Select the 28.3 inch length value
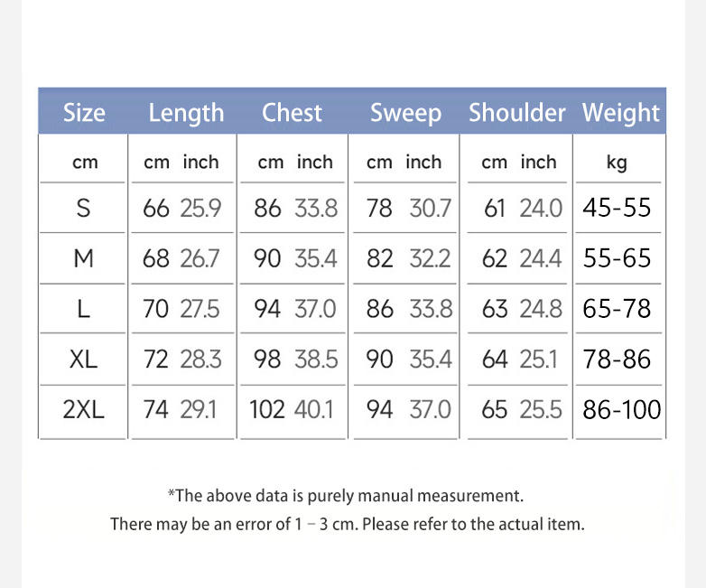Viewport: 706px width, 588px height. click(x=200, y=359)
